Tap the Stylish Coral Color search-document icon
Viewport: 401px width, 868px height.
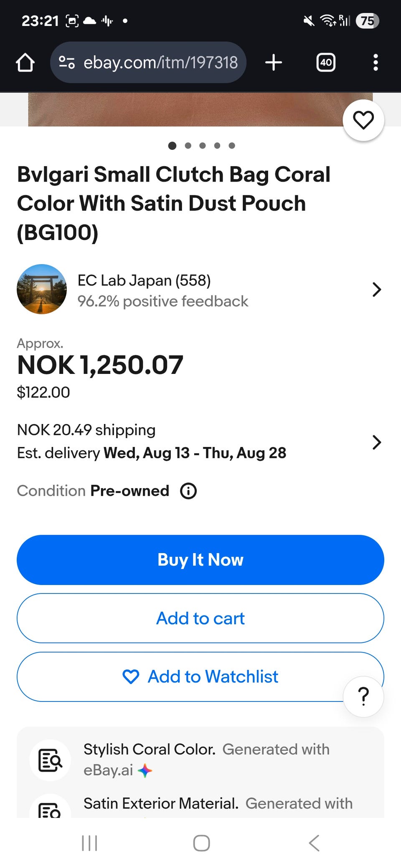click(x=50, y=760)
